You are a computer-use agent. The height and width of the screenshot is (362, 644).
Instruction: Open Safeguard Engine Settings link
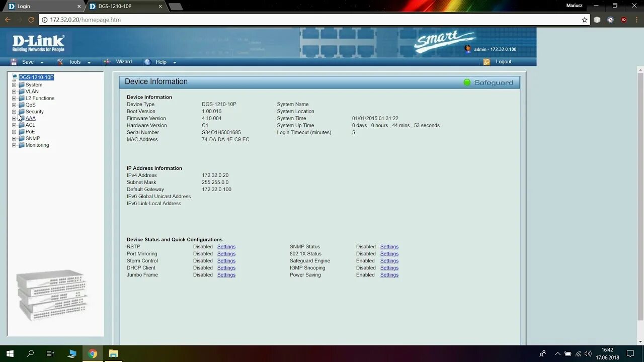389,261
